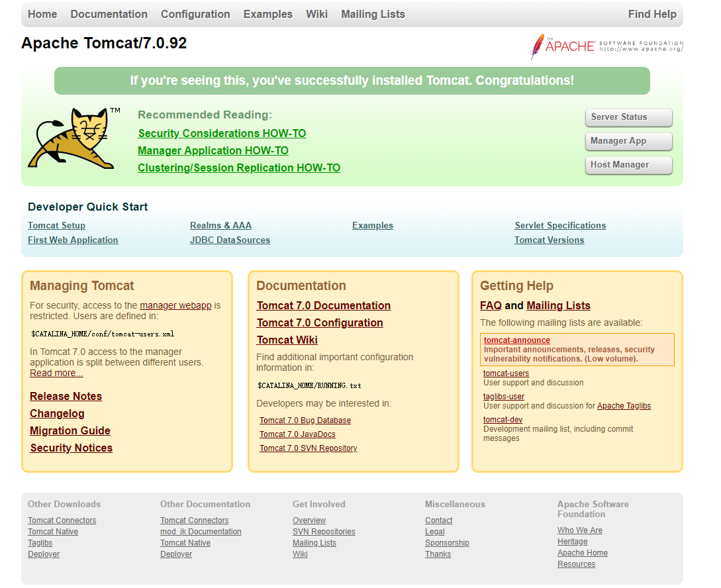Open Clustering/Session Replication HOW-TO link

click(x=239, y=168)
